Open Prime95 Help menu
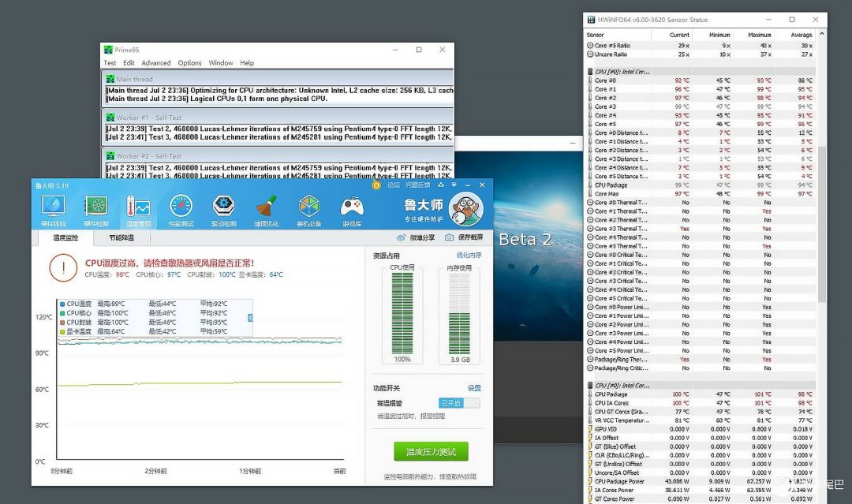The width and height of the screenshot is (852, 504). 247,63
